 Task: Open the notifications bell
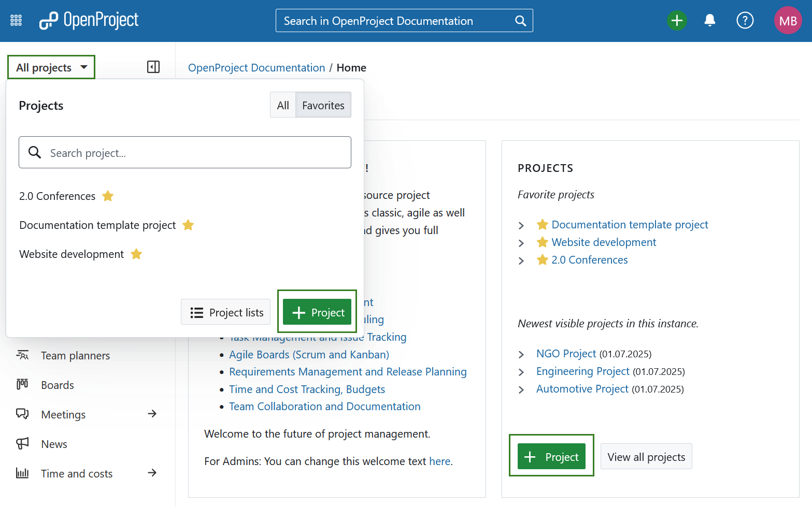pos(710,21)
